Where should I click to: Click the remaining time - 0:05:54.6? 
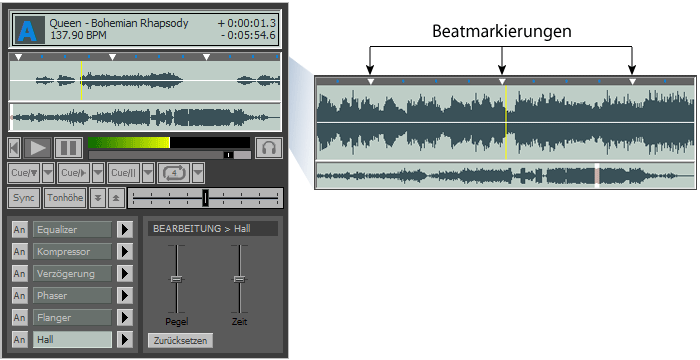248,35
